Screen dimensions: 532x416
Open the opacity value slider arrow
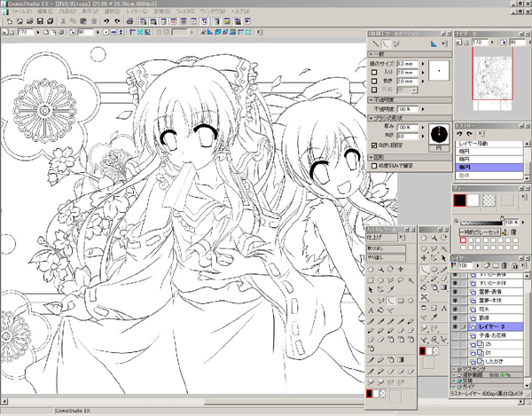[423, 109]
